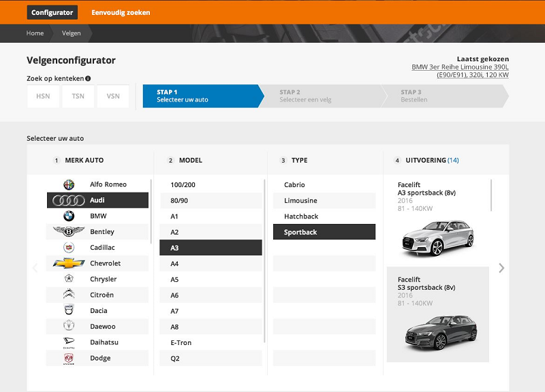Click the Citroën chevrons logo

tap(69, 294)
